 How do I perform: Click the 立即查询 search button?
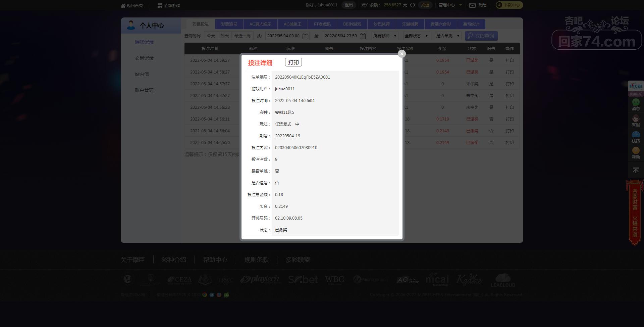pos(481,36)
